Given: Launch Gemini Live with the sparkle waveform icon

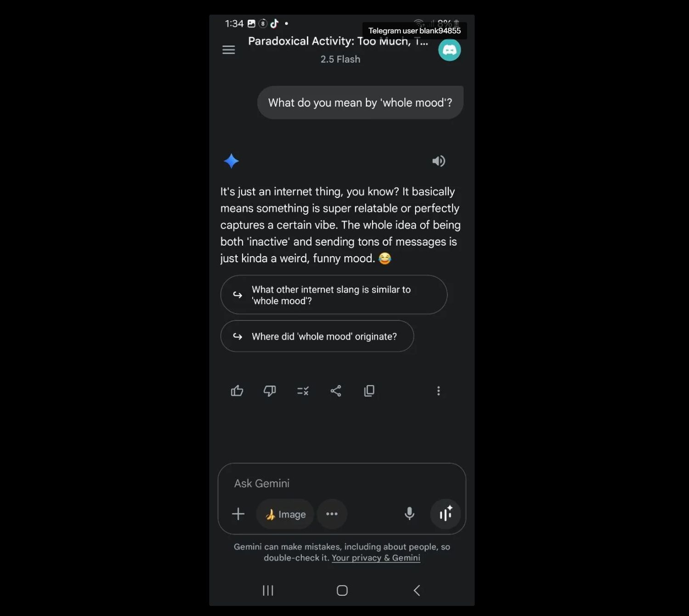Looking at the screenshot, I should (446, 514).
